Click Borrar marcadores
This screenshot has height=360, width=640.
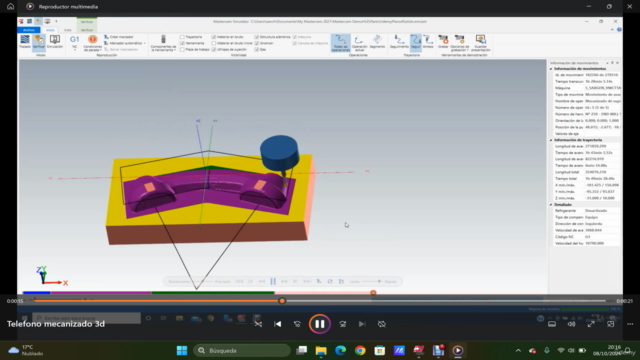(x=121, y=49)
